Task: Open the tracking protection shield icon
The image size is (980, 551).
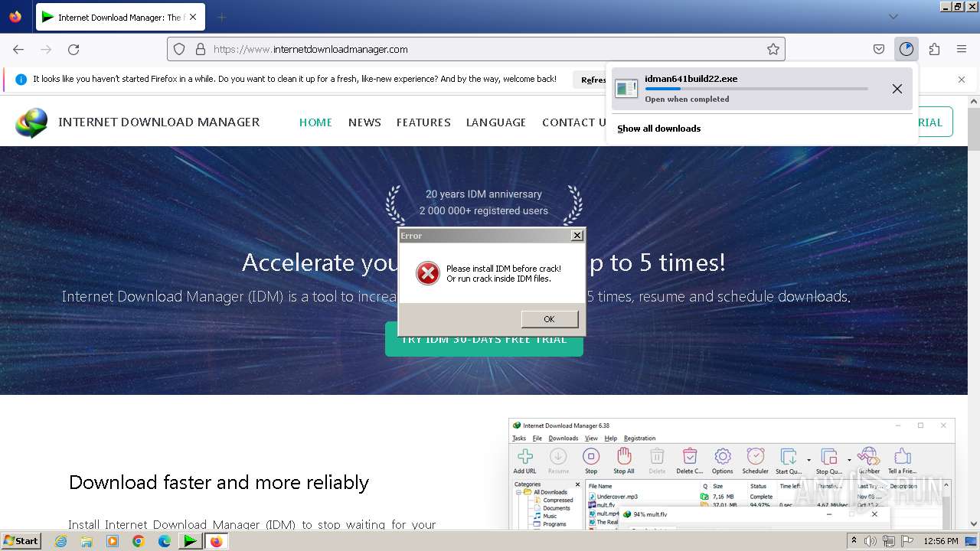Action: click(179, 49)
